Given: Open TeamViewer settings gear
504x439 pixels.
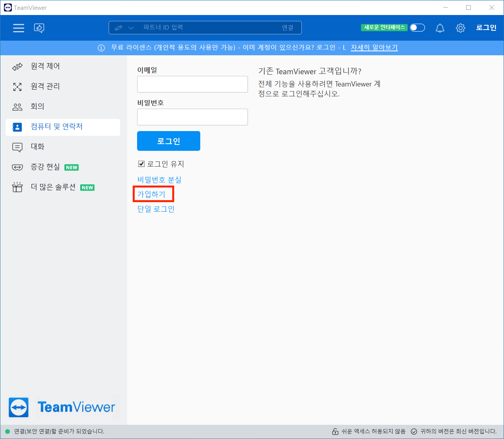Looking at the screenshot, I should pos(460,28).
